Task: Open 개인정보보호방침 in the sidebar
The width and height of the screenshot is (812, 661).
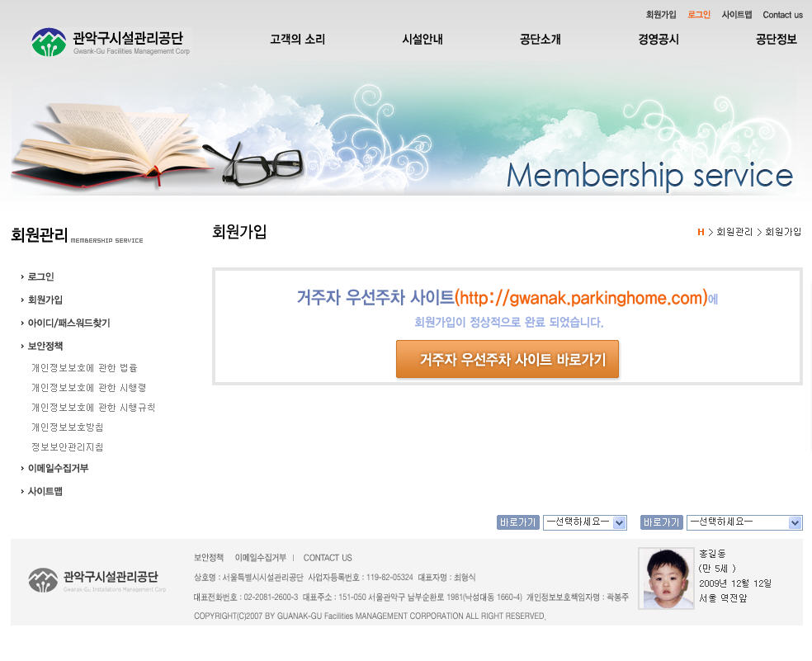Action: click(68, 427)
